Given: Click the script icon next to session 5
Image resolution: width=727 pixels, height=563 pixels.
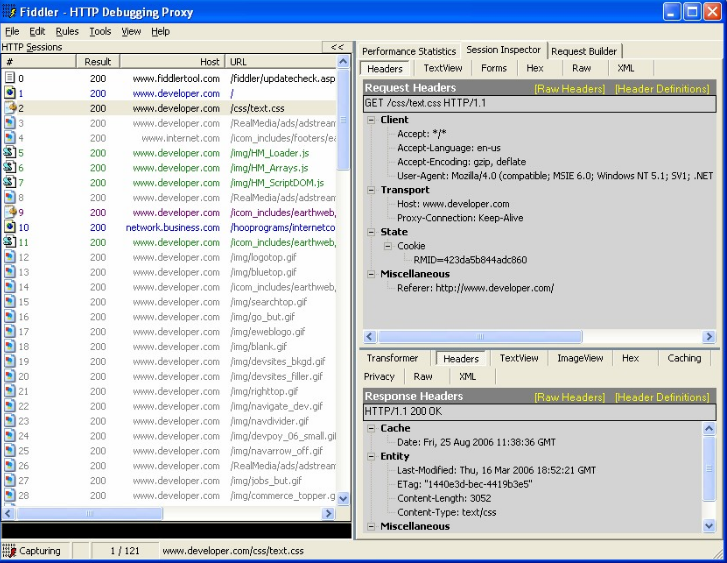Looking at the screenshot, I should pyautogui.click(x=10, y=153).
